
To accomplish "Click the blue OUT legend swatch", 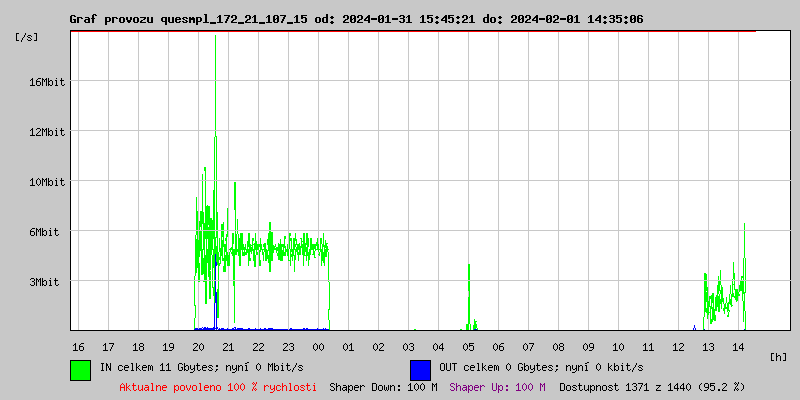I will tap(420, 369).
